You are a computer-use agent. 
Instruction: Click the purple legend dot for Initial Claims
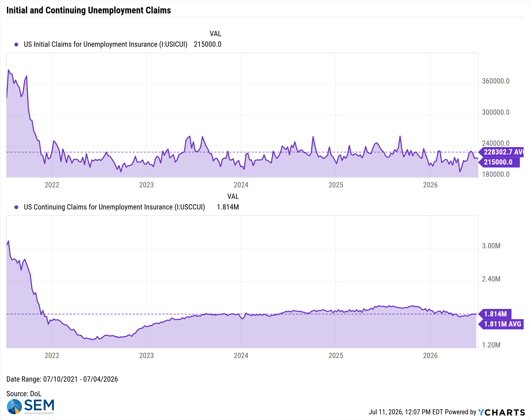point(16,45)
